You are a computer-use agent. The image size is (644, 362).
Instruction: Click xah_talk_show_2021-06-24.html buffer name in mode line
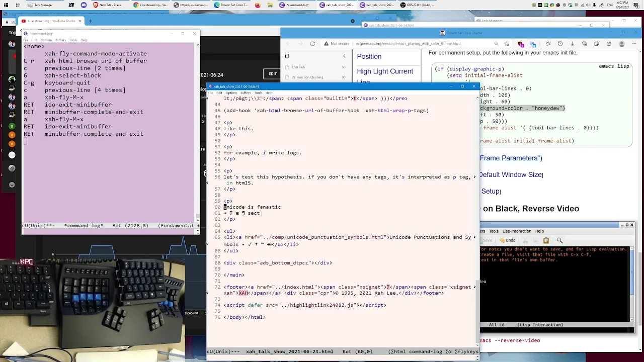289,351
